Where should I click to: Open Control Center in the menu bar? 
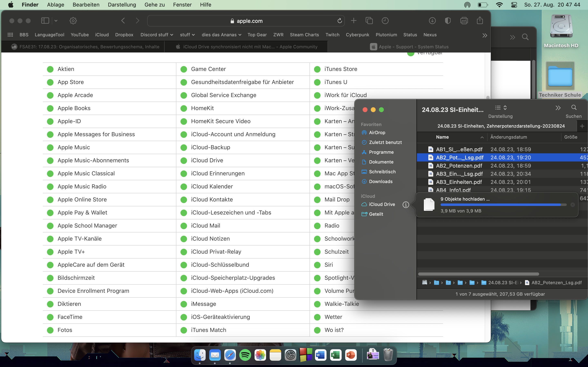514,5
